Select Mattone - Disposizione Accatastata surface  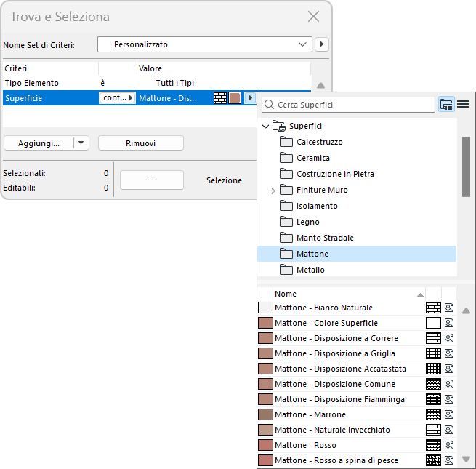tap(340, 369)
